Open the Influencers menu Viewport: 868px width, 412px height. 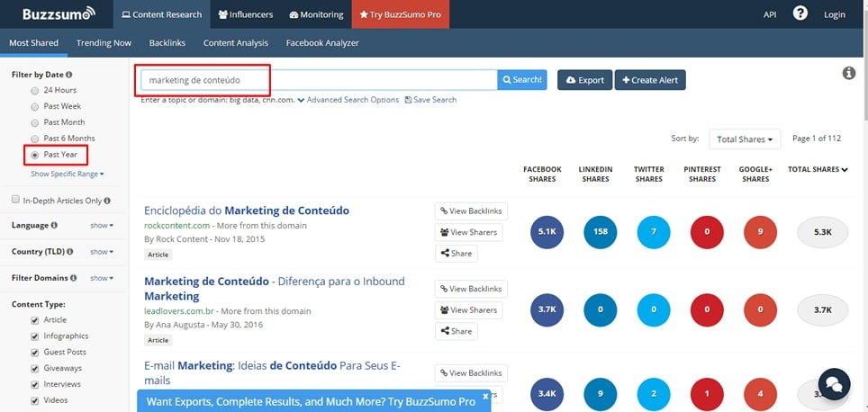coord(246,14)
